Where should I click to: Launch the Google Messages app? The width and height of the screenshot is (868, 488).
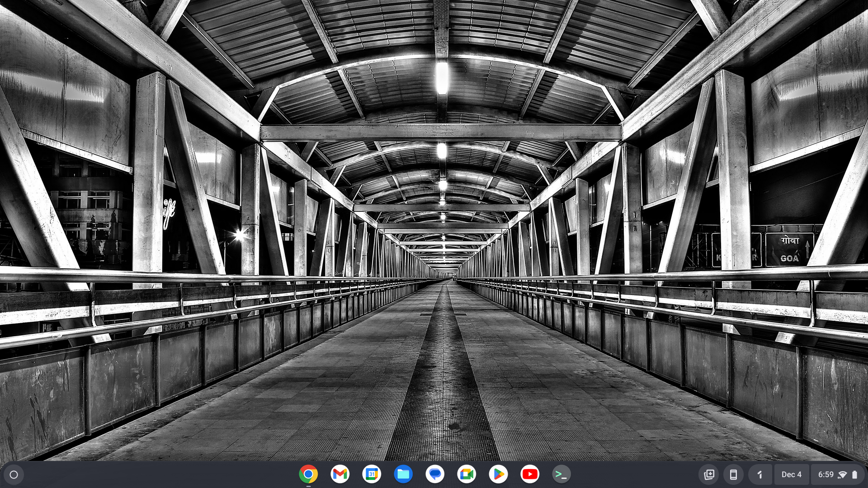pyautogui.click(x=435, y=474)
